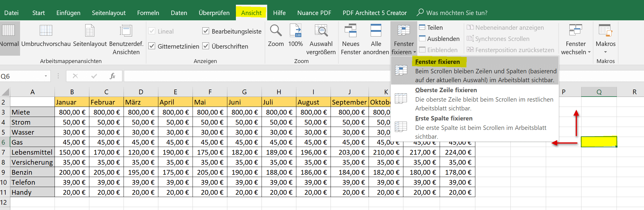Screen dimensions: 644x210
Task: Switch to the Einfügen tab
Action: point(68,13)
